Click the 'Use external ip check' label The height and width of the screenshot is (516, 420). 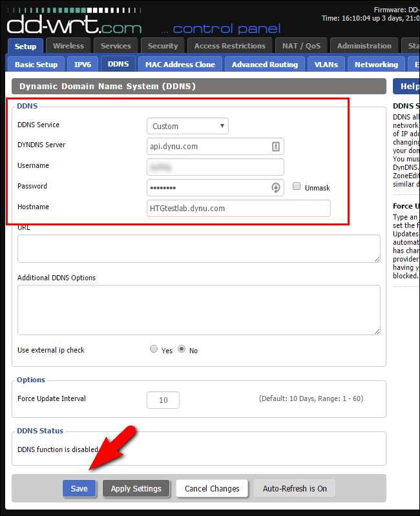point(51,350)
